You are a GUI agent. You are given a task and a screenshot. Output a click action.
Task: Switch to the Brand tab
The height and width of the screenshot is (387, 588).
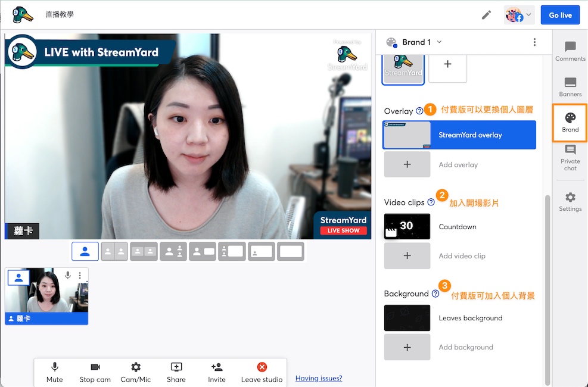[x=570, y=123]
